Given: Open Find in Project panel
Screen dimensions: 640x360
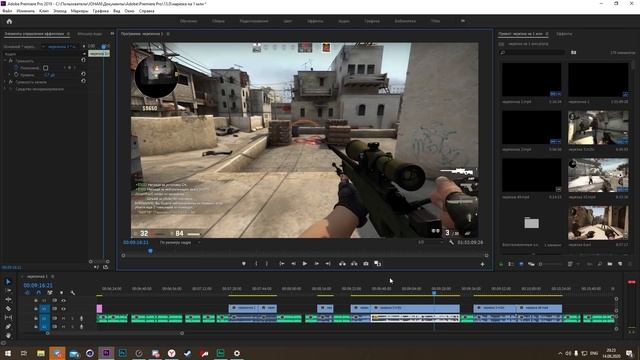Looking at the screenshot, I should point(600,264).
